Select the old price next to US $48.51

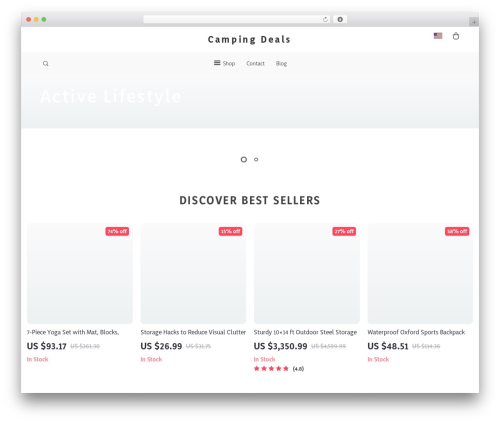[x=426, y=346]
